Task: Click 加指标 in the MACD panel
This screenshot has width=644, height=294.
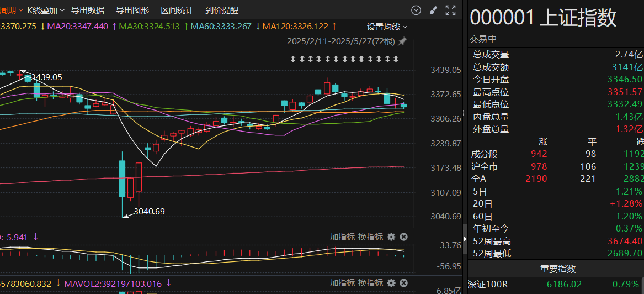Action: coord(342,237)
